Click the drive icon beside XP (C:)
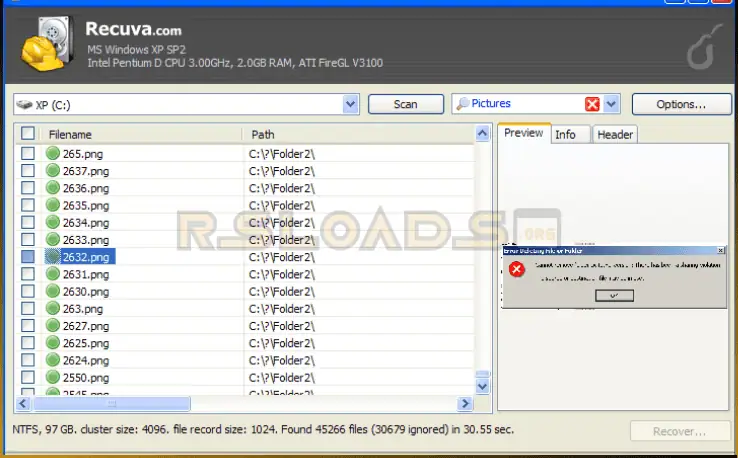738x458 pixels. (x=25, y=104)
